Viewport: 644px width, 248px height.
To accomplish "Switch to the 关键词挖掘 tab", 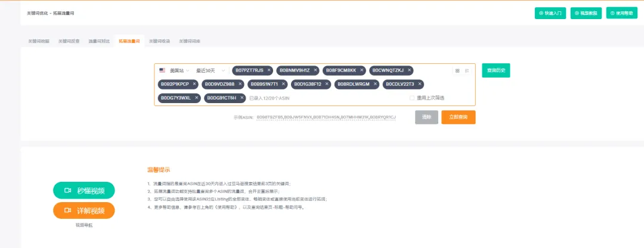I will point(39,41).
